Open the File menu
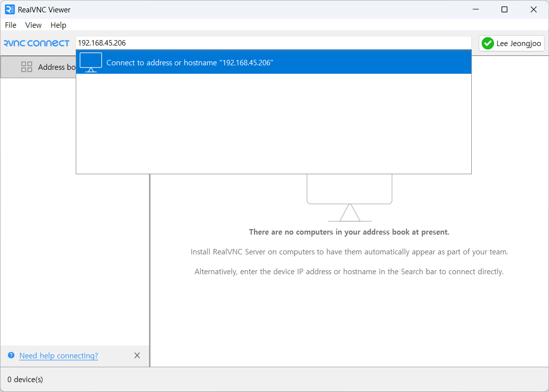Screen dimensions: 549x392 click(x=10, y=25)
